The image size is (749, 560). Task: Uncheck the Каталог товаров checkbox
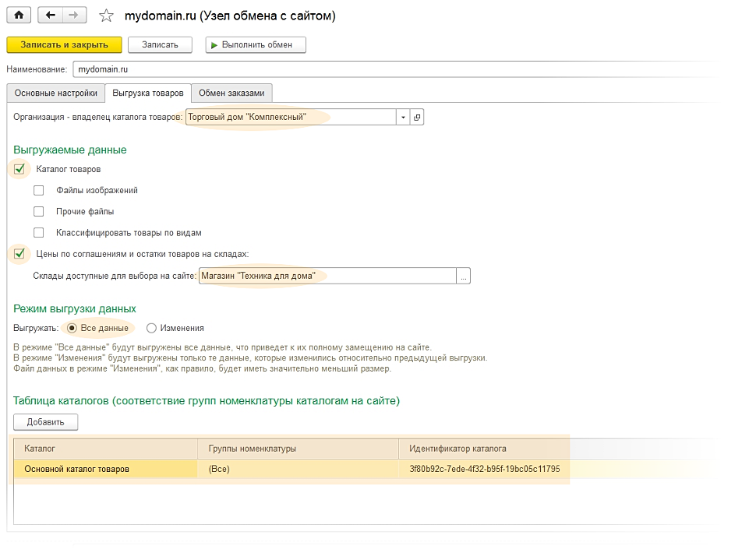pyautogui.click(x=19, y=169)
